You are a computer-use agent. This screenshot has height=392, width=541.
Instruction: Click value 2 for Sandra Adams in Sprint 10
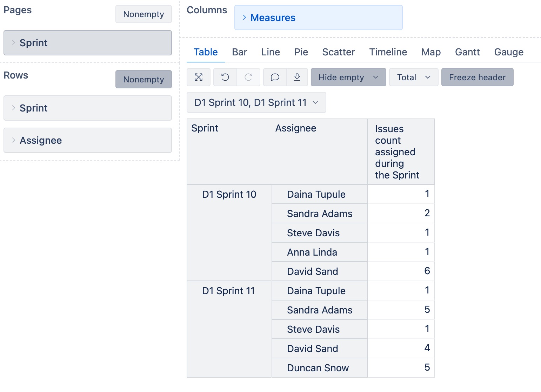pyautogui.click(x=401, y=213)
